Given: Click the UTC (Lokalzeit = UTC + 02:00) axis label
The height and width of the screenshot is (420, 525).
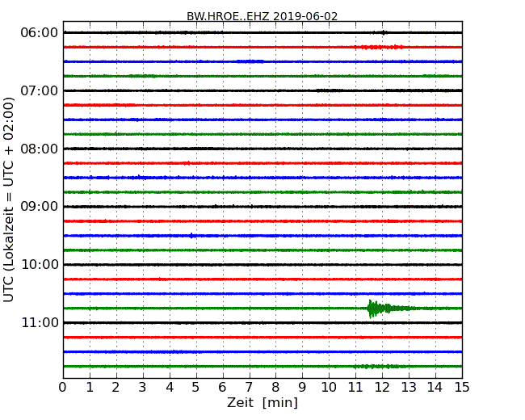Looking at the screenshot, I should coord(8,199).
